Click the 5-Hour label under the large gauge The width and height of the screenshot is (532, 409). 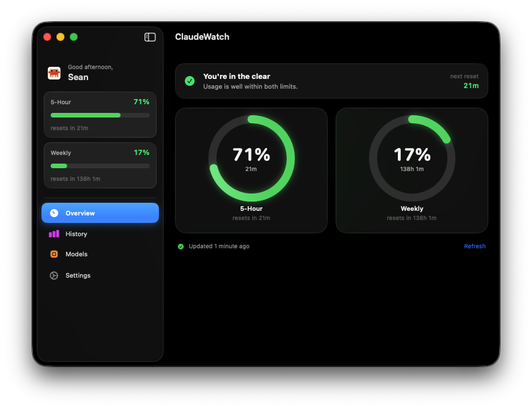252,209
